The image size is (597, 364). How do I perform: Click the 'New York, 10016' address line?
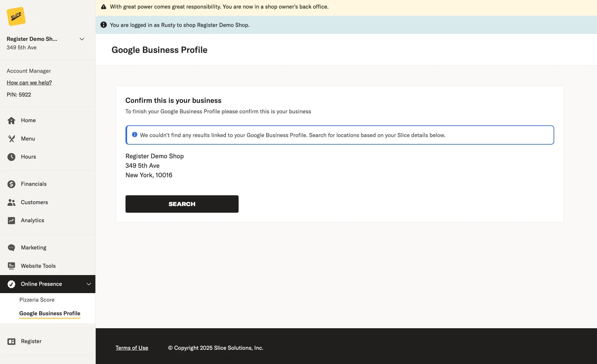(x=149, y=175)
